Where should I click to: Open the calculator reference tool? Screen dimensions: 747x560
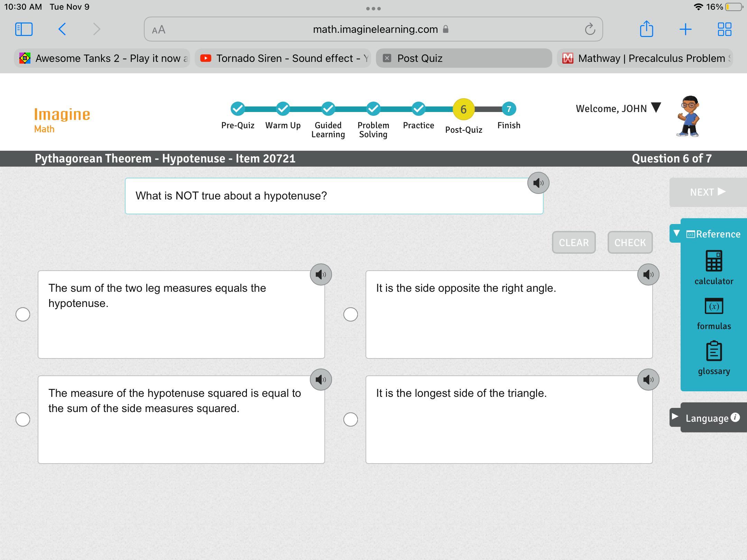[713, 261]
